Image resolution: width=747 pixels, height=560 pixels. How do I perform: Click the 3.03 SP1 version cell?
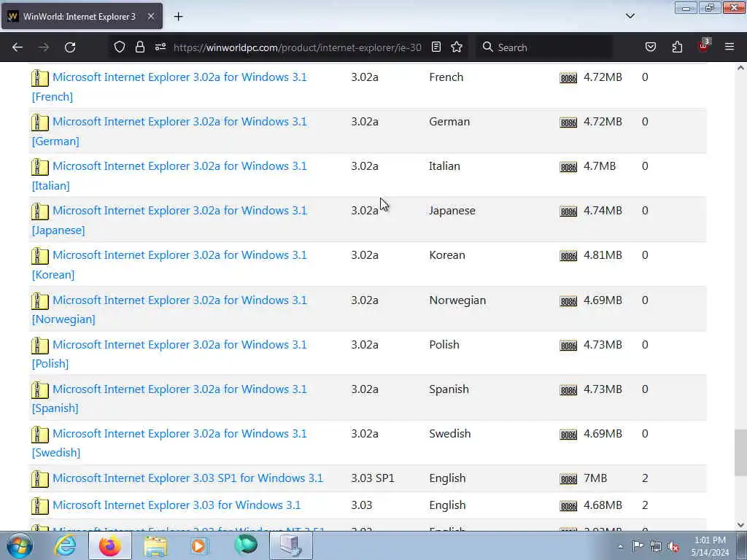coord(373,478)
